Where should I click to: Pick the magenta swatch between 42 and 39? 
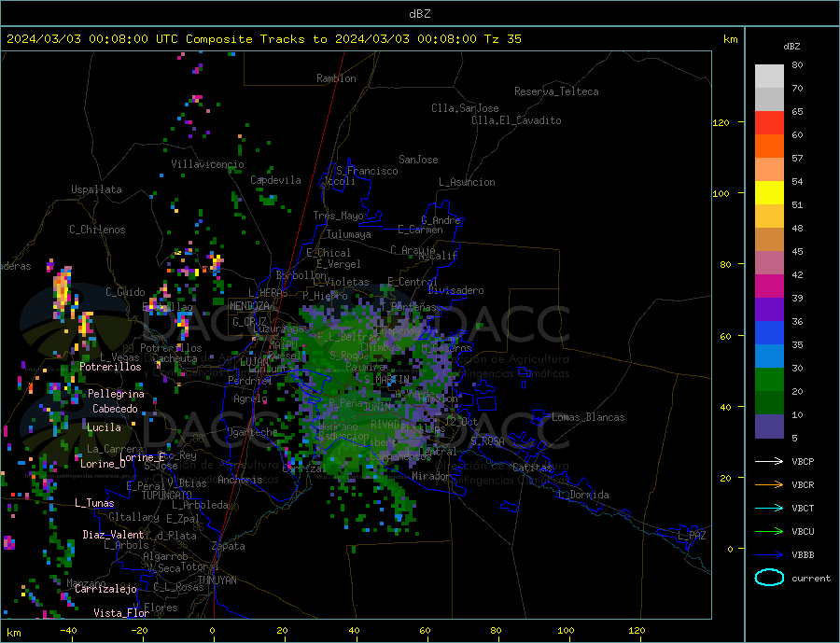tap(769, 287)
